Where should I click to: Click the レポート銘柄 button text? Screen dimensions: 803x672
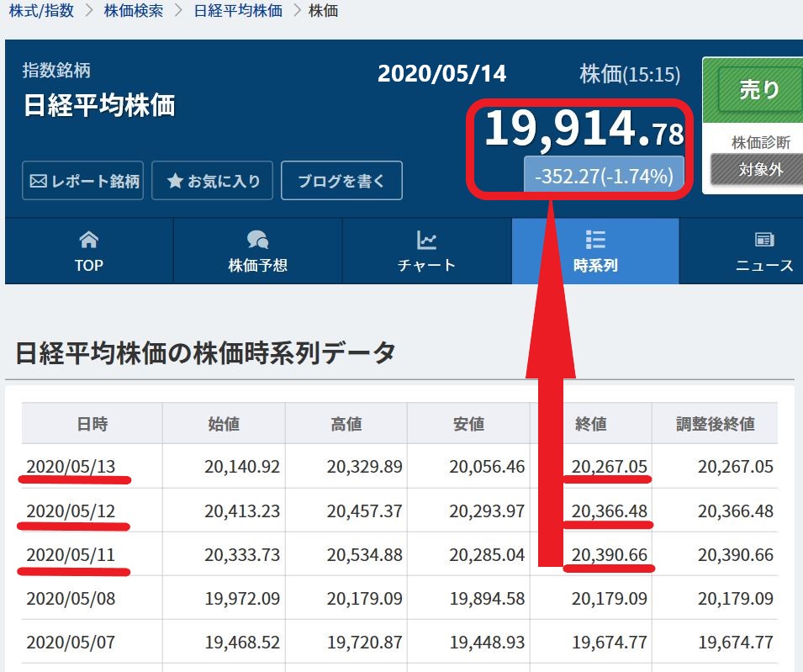(x=95, y=181)
